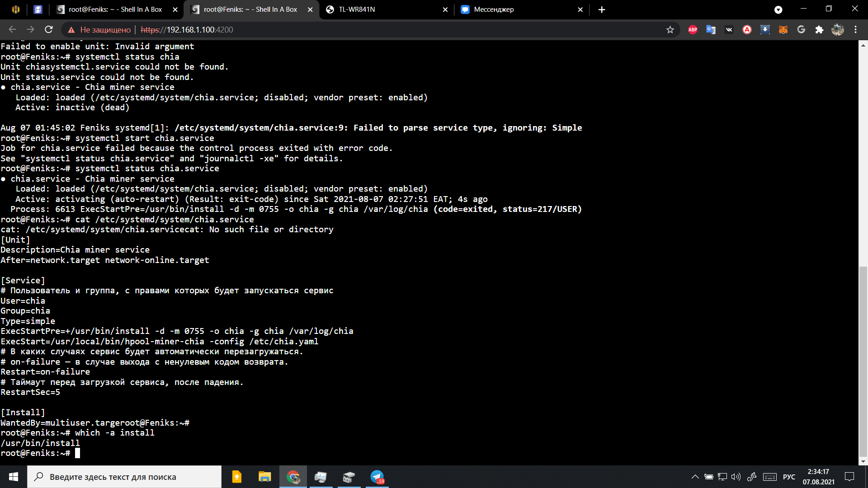868x488 pixels.
Task: Open File Explorer from the taskbar
Action: coord(264,477)
